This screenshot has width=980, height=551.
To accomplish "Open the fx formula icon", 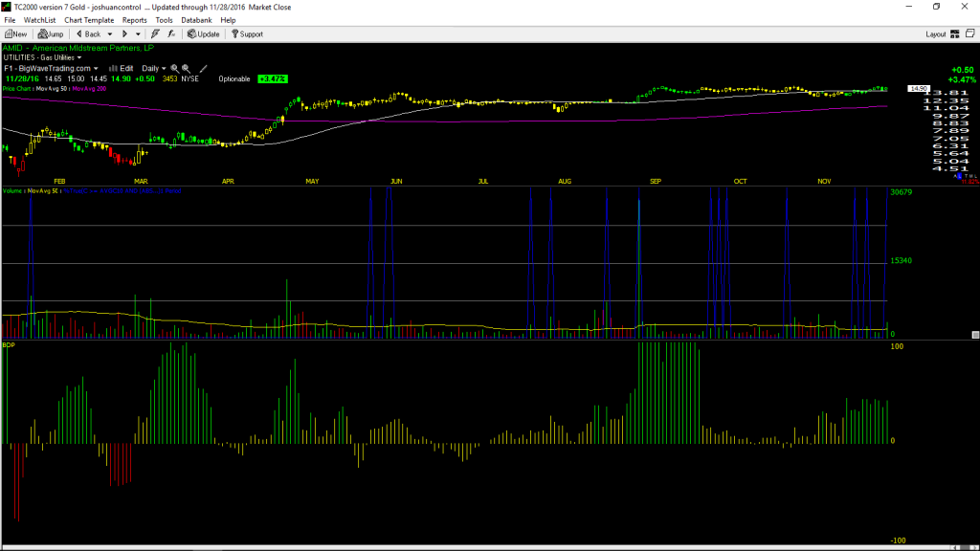I will tap(171, 34).
